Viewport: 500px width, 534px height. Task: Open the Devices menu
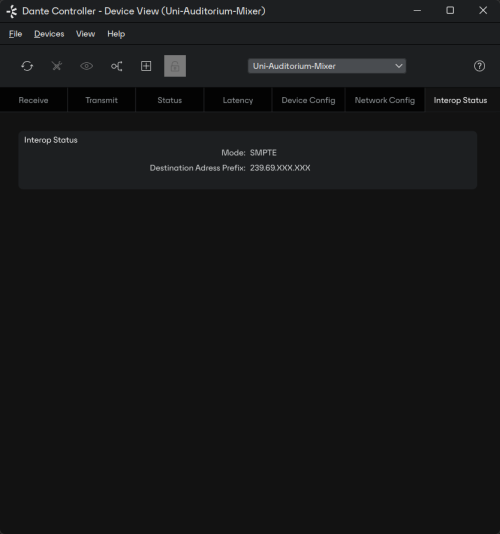pos(49,34)
